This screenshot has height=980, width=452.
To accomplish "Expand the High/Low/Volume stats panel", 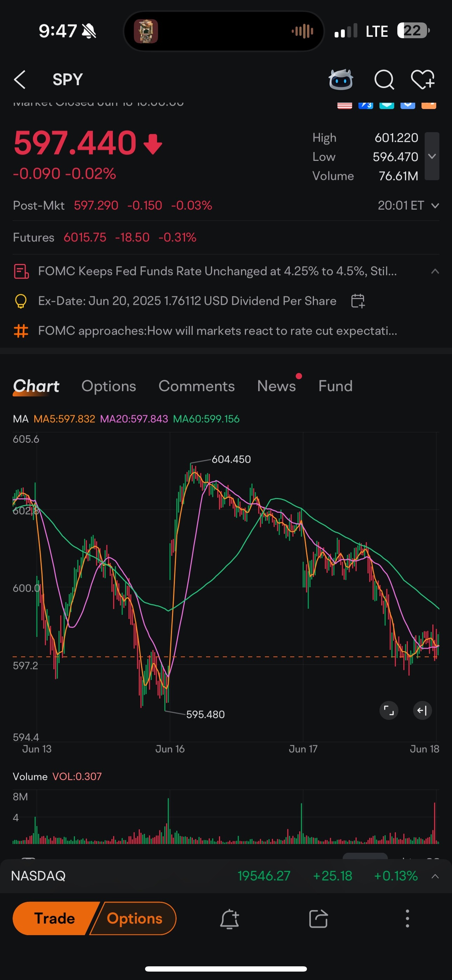I will [432, 156].
